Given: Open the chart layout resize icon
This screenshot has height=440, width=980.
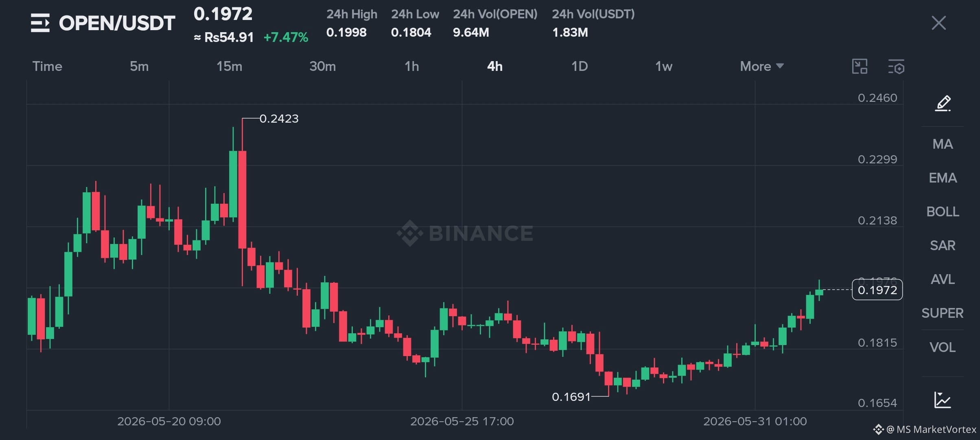Looking at the screenshot, I should point(860,66).
